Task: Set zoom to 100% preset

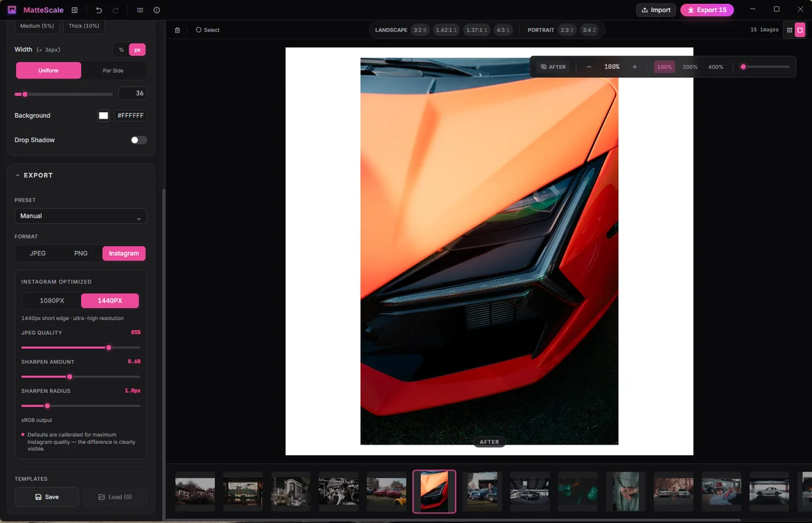Action: point(664,67)
